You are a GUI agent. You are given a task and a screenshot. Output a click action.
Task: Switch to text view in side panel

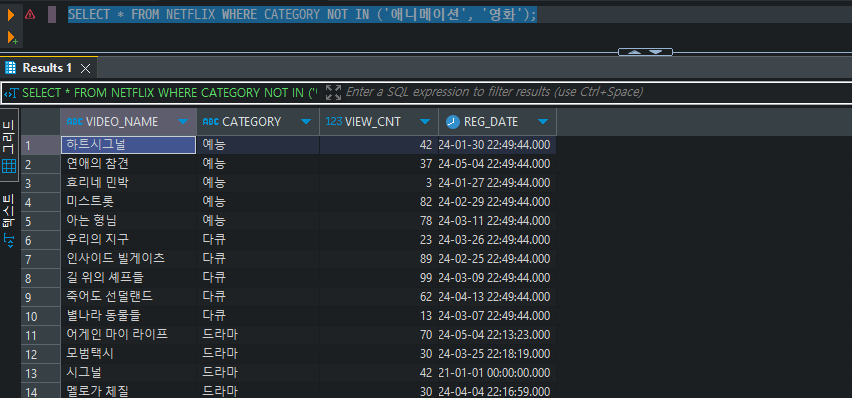click(x=9, y=220)
